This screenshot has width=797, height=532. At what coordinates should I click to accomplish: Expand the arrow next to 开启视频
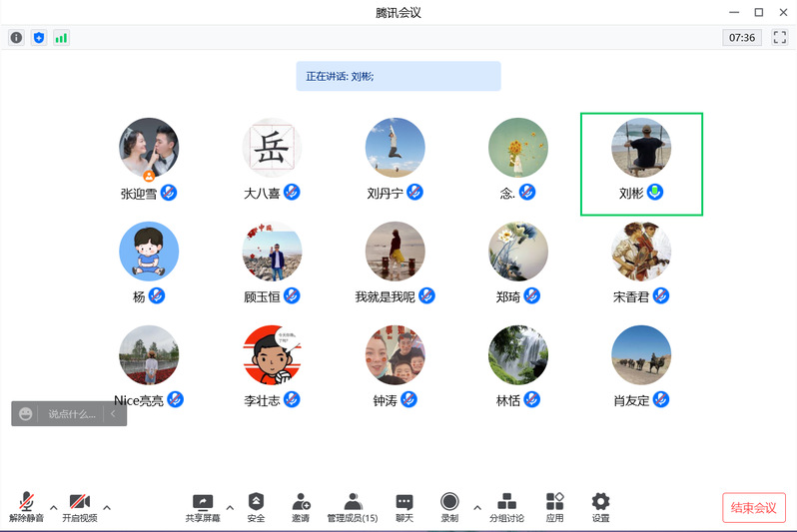coord(107,507)
